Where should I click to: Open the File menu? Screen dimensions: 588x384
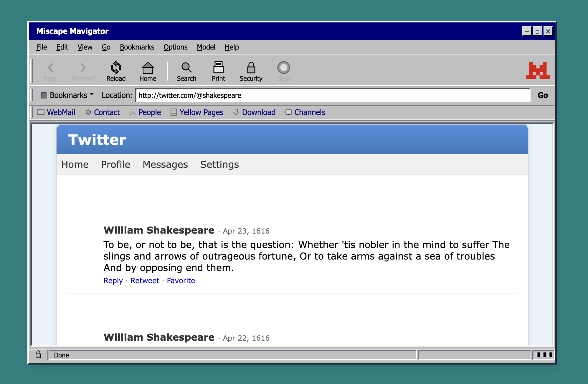(42, 47)
